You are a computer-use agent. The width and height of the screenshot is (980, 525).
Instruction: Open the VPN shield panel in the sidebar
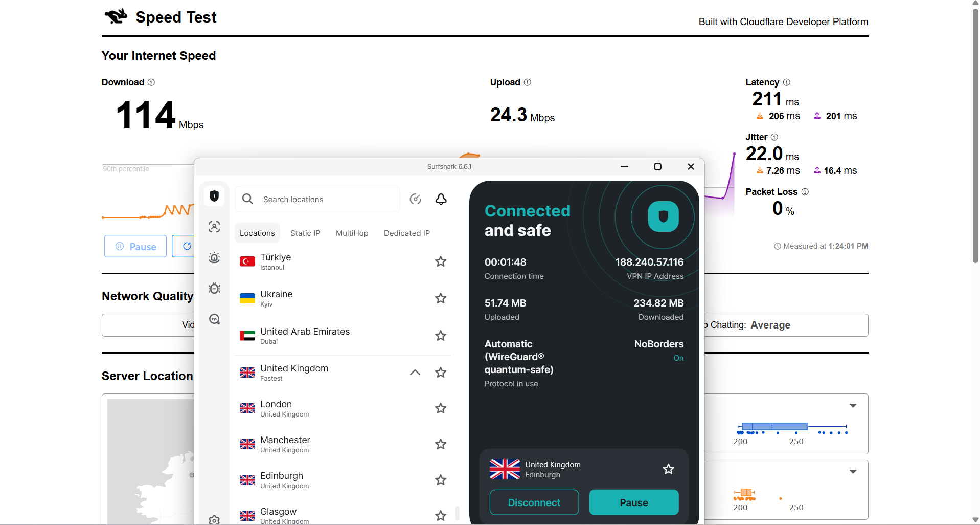[x=214, y=195]
